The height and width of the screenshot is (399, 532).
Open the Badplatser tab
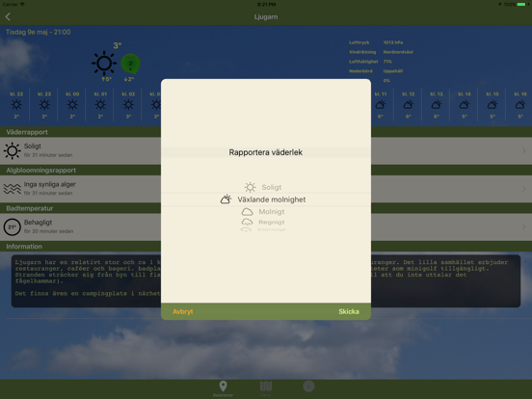(223, 388)
